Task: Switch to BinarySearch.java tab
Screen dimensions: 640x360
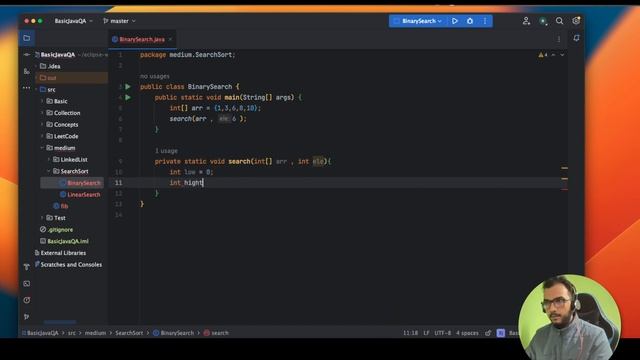Action: click(x=142, y=39)
